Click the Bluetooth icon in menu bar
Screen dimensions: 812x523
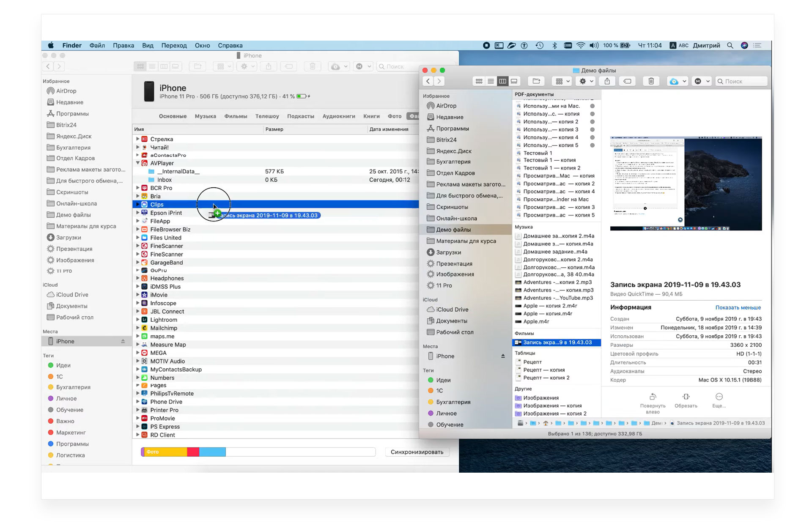554,45
